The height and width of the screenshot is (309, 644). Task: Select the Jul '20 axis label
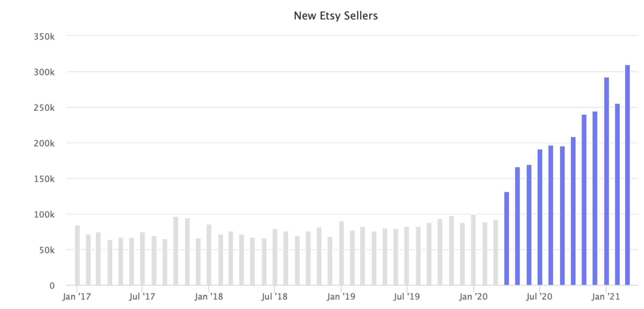[x=539, y=297]
